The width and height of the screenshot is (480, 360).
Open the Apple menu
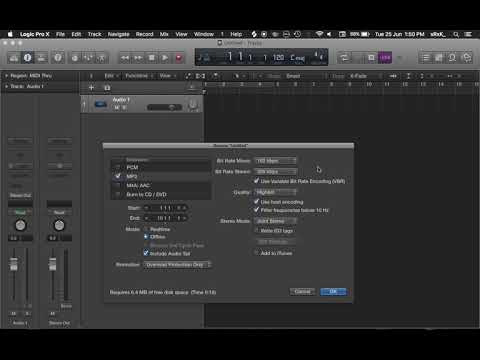click(x=10, y=34)
